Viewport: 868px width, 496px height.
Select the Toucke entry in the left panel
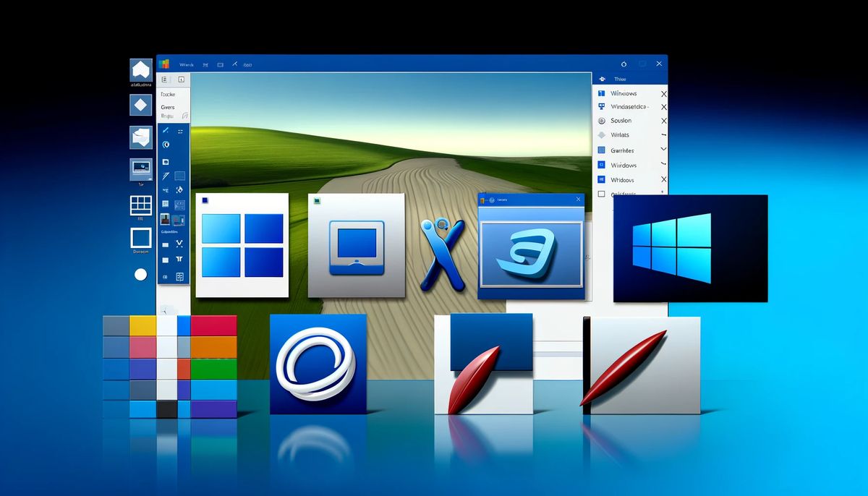click(168, 94)
